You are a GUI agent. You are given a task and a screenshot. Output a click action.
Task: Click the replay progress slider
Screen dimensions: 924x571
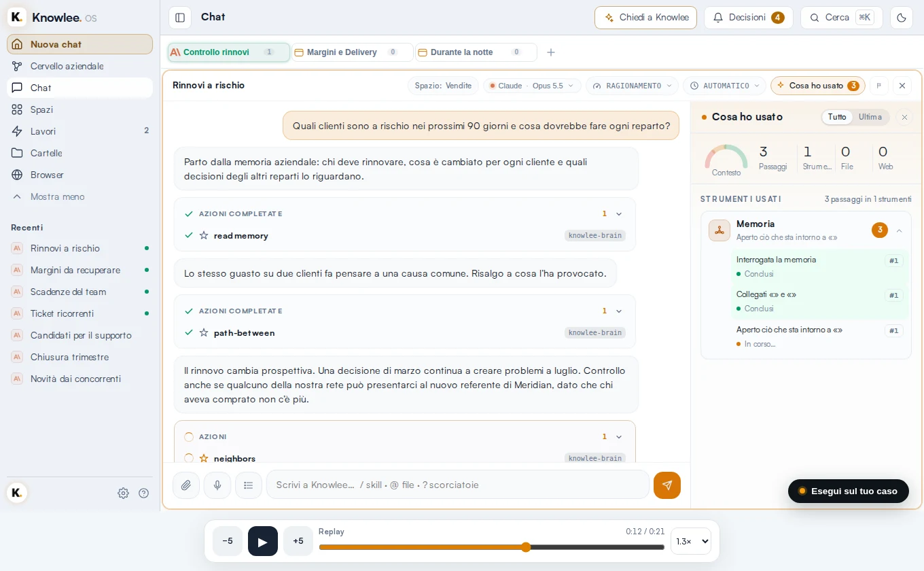[x=491, y=547]
